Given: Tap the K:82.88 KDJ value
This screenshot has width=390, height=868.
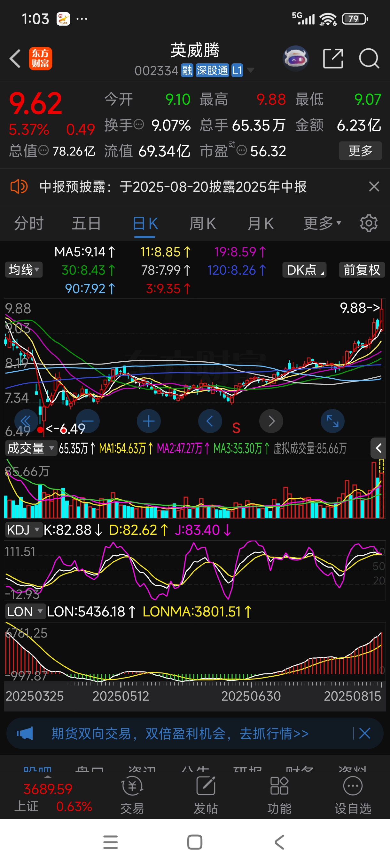Looking at the screenshot, I should point(72,530).
